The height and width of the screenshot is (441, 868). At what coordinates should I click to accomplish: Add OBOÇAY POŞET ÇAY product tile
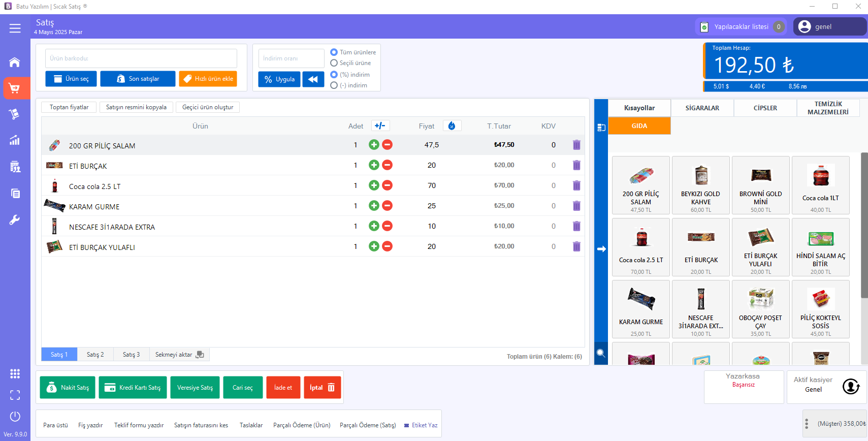click(x=761, y=309)
